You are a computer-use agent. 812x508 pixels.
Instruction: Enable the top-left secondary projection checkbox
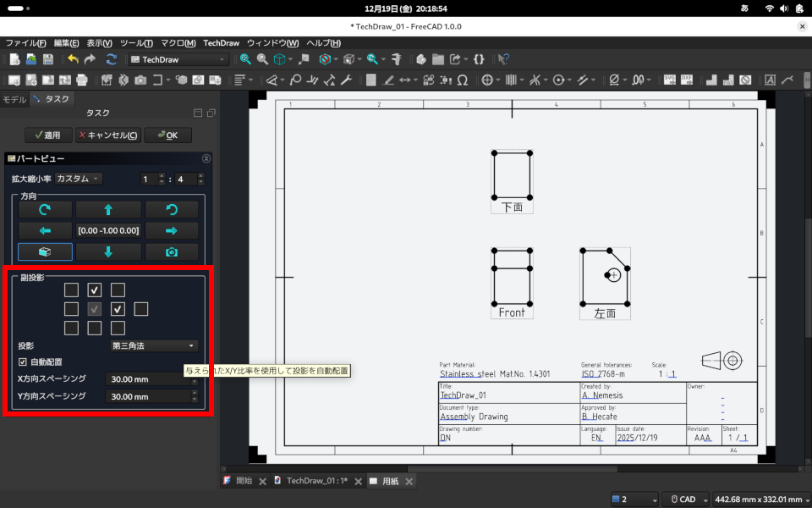point(71,290)
